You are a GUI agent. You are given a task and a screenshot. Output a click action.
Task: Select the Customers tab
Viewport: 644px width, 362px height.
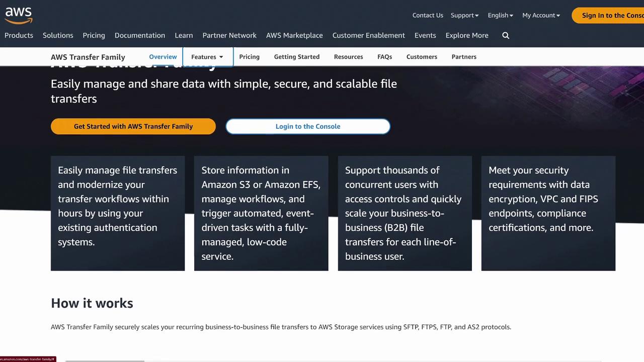click(x=422, y=57)
